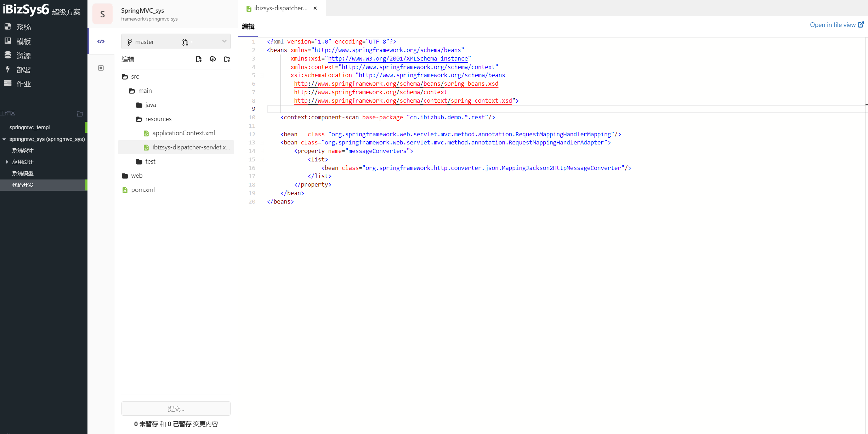This screenshot has width=868, height=434.
Task: Click the new file icon
Action: point(199,59)
